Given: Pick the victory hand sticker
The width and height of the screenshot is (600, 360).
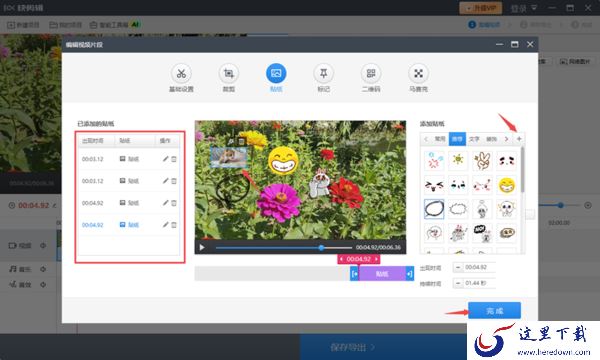Looking at the screenshot, I should 482,160.
